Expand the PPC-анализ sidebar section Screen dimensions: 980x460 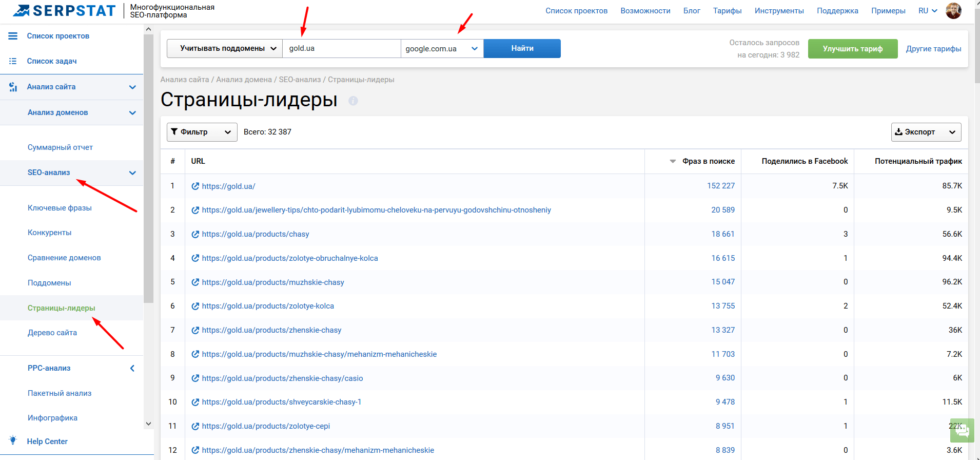[x=132, y=368]
